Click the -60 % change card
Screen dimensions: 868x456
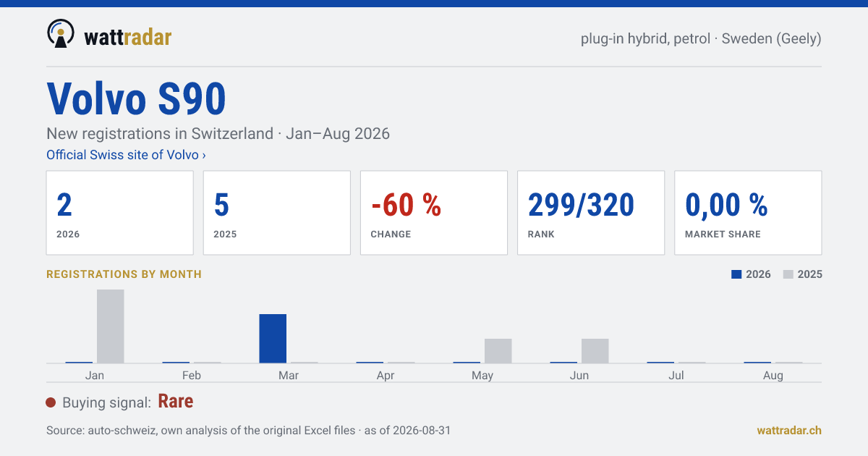click(x=434, y=213)
